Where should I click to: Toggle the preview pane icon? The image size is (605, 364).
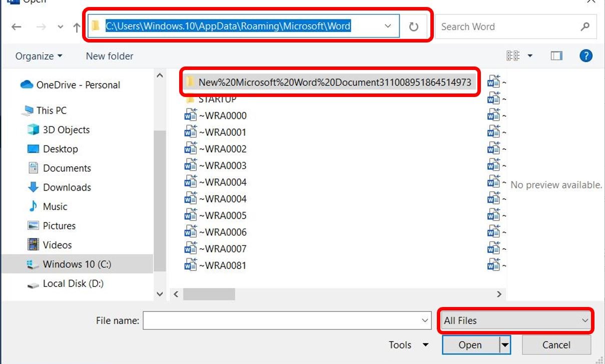[556, 56]
